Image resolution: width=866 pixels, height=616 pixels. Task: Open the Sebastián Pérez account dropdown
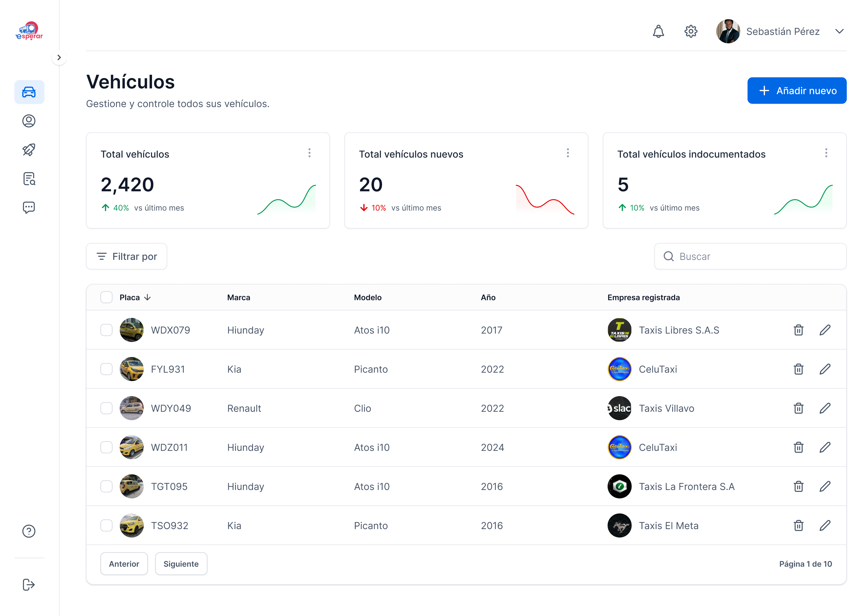pos(839,31)
